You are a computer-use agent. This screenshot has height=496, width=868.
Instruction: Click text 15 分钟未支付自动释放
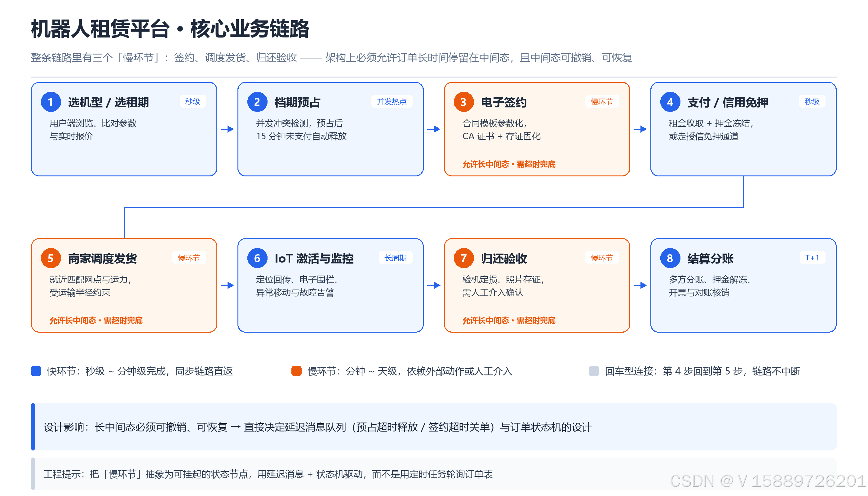pos(302,136)
